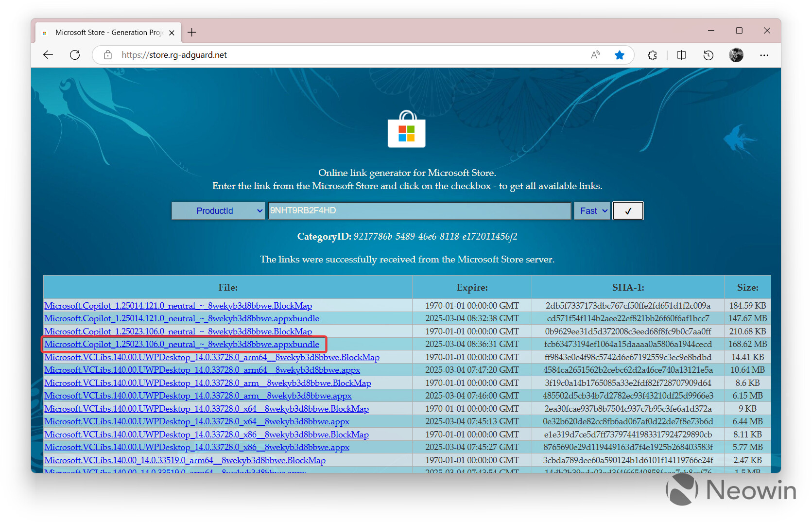Download VCLibs UWPDesktop 14.0.33728.0 x64 appx
Image resolution: width=812 pixels, height=522 pixels.
pyautogui.click(x=197, y=421)
